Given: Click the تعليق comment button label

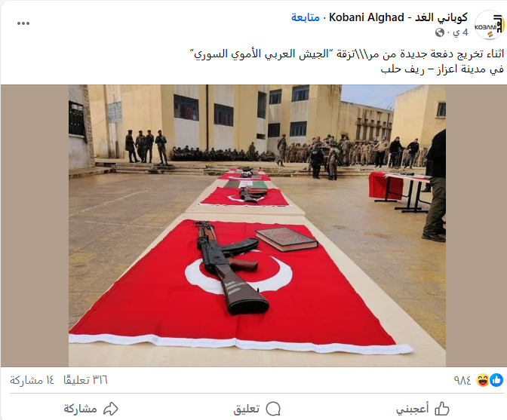Looking at the screenshot, I should (x=247, y=409).
